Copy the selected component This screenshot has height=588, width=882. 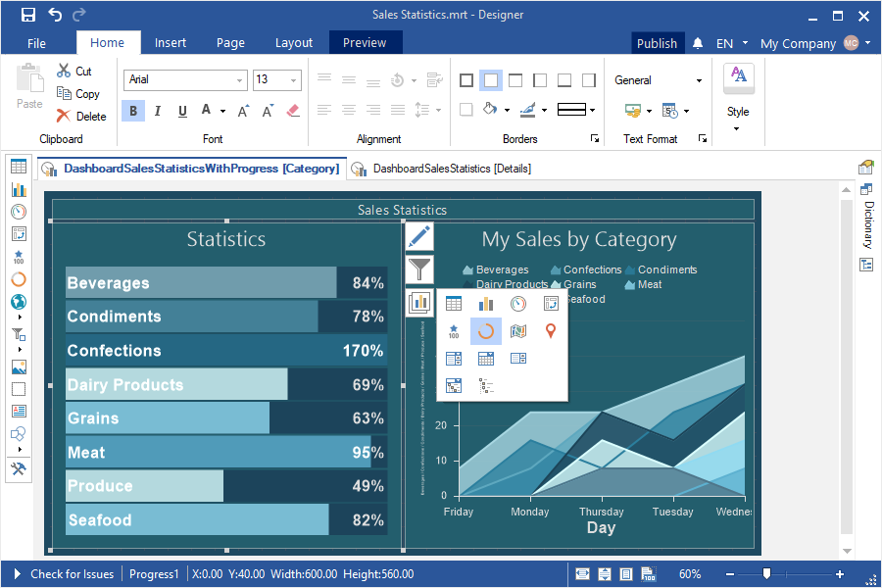point(78,93)
